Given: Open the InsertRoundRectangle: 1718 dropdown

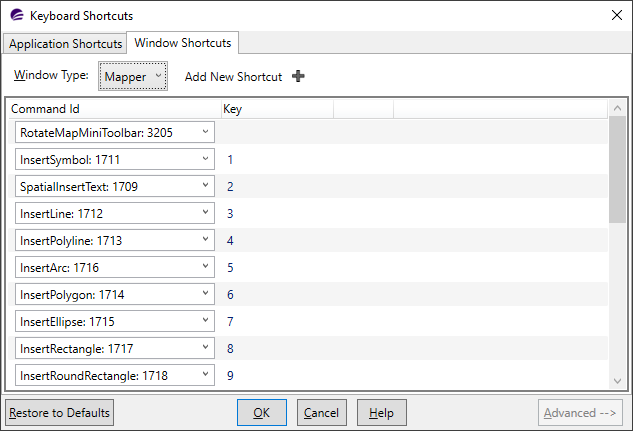Looking at the screenshot, I should (x=206, y=376).
